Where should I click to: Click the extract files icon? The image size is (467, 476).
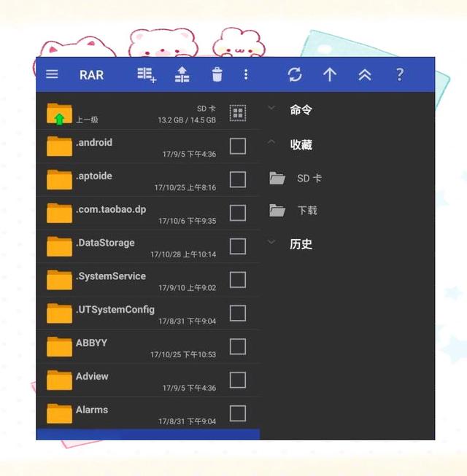[182, 74]
